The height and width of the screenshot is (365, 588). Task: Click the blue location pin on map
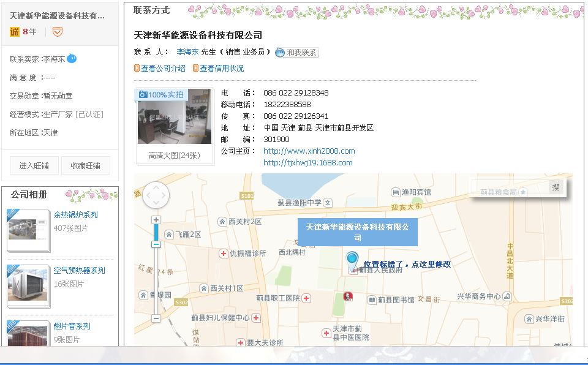pyautogui.click(x=352, y=261)
